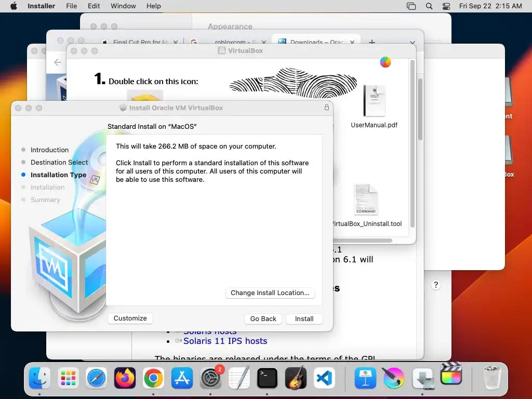This screenshot has width=532, height=399.
Task: Open the Solaris 11 IPS hosts link
Action: click(225, 341)
